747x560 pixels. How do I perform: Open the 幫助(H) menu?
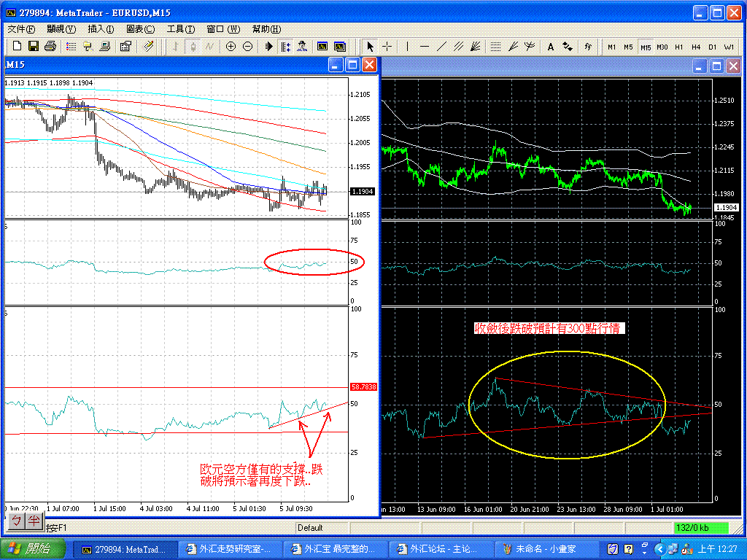pyautogui.click(x=266, y=29)
